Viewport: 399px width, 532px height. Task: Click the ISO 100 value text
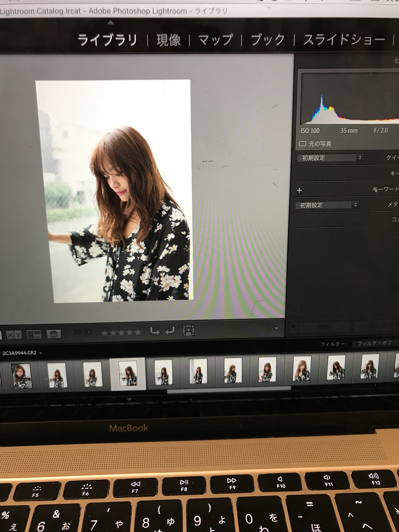[310, 131]
